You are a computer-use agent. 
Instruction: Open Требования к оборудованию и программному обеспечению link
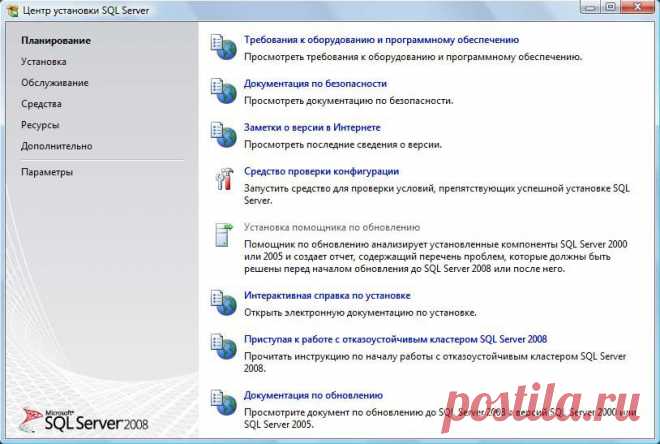(381, 40)
